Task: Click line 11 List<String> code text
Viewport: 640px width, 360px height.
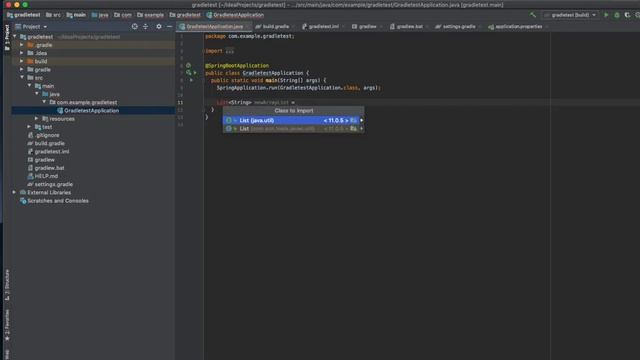Action: coord(234,102)
